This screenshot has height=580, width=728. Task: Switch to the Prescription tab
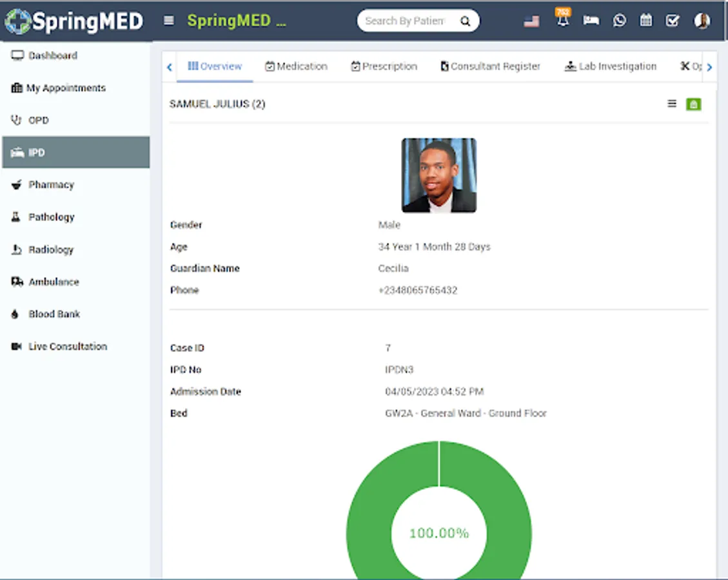tap(384, 66)
